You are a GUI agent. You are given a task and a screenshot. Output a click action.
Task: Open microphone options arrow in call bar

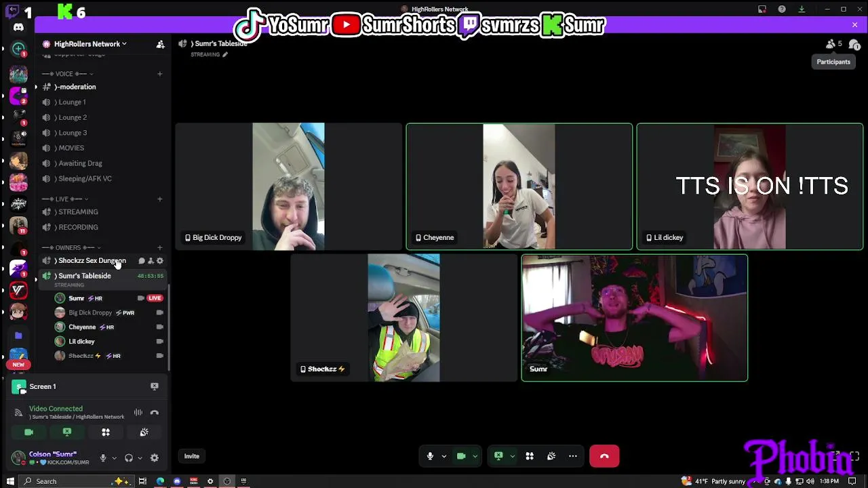pyautogui.click(x=444, y=456)
